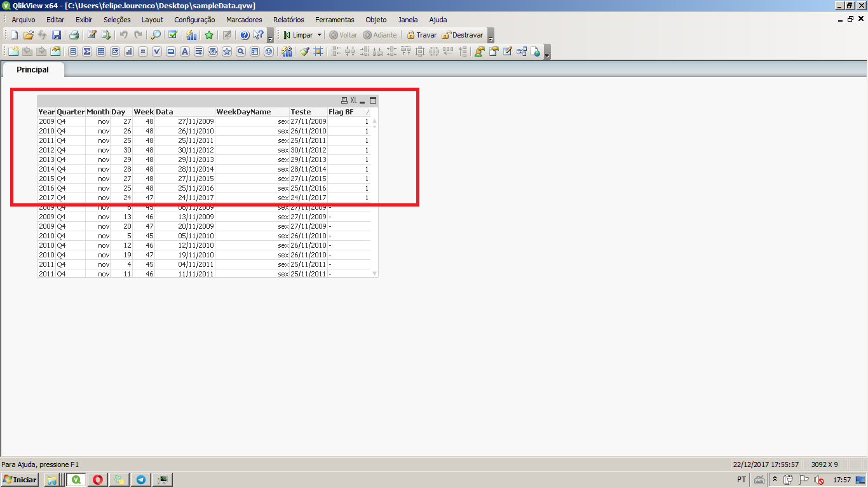Create a container object
Screen dimensions: 868x488
tap(254, 51)
